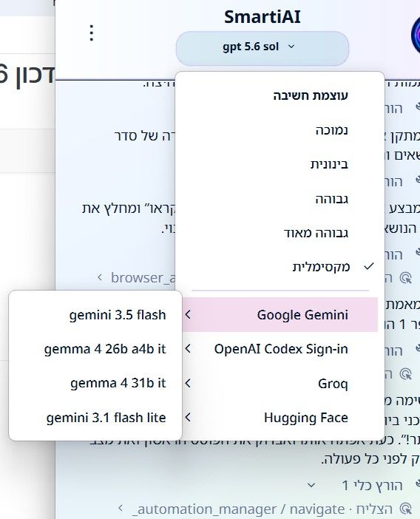Select the גבוהה thinking level

click(x=280, y=199)
